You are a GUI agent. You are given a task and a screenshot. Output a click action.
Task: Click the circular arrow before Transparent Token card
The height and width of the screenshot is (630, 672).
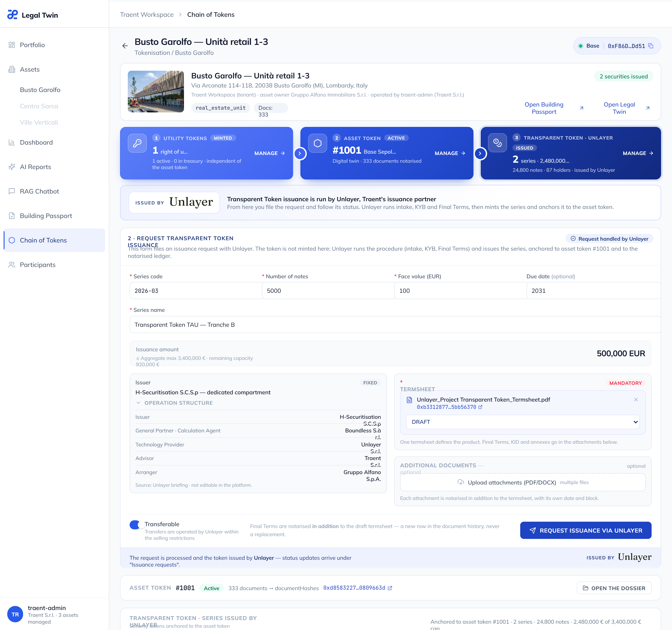point(480,153)
